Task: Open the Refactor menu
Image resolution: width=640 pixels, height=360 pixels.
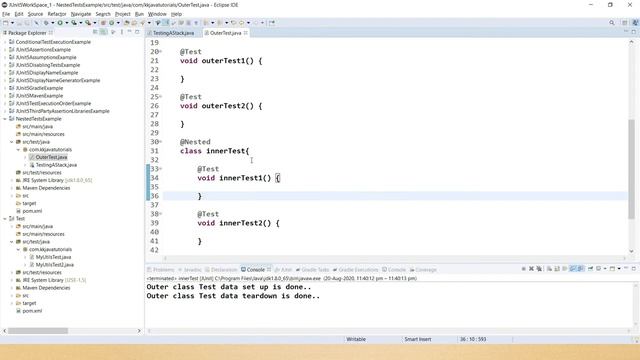Action: tap(57, 14)
